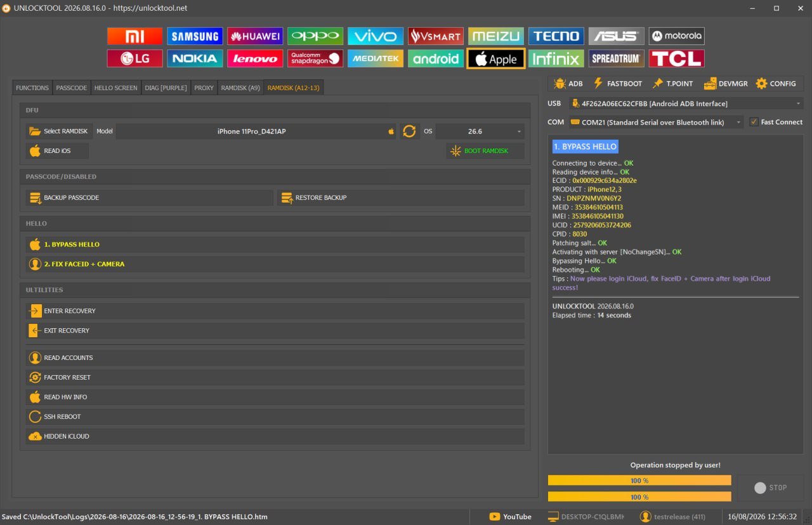812x525 pixels.
Task: Switch to the HELLO SCREEN tab
Action: (115, 88)
